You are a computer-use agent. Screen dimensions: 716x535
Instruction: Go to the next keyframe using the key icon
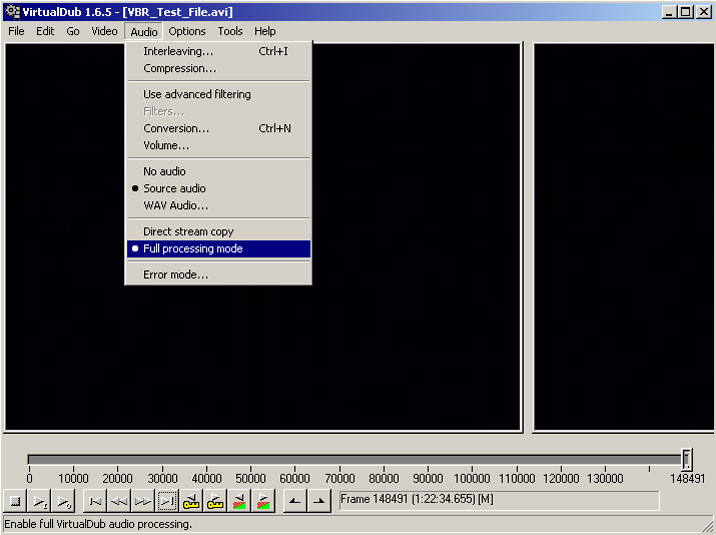(215, 501)
